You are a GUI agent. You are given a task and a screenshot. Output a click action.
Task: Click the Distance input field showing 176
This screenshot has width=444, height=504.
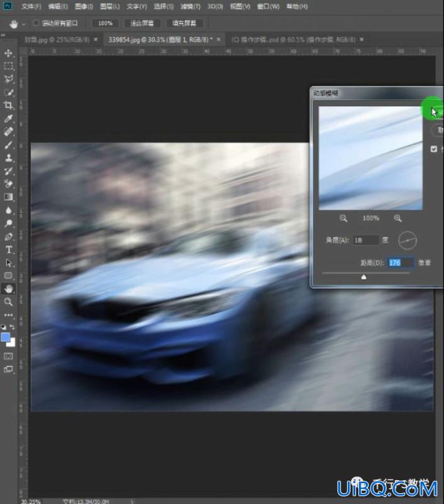pos(401,263)
